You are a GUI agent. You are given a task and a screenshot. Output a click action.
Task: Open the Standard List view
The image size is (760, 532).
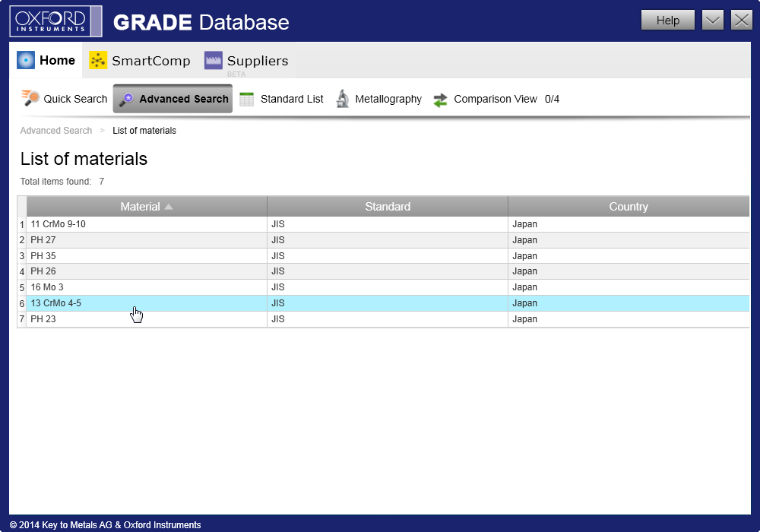[x=282, y=99]
